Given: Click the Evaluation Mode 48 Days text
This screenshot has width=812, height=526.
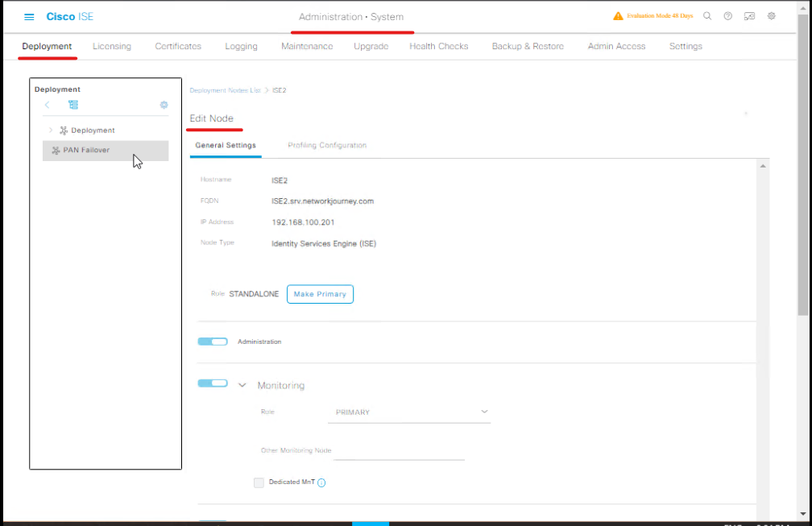Looking at the screenshot, I should click(x=660, y=16).
